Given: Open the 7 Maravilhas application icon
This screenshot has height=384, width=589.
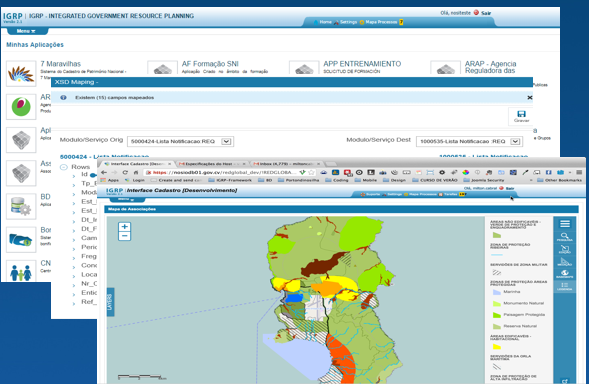Looking at the screenshot, I should click(x=21, y=73).
